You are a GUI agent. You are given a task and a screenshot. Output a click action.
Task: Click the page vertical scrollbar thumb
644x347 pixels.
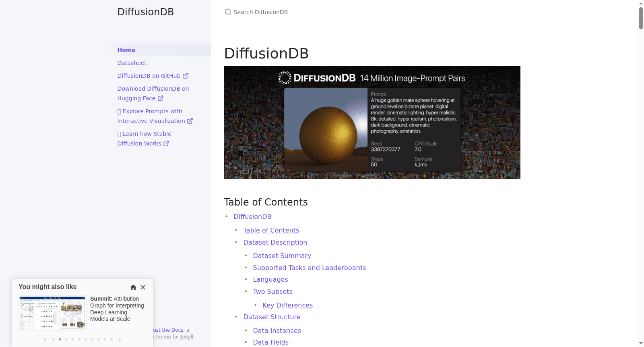[x=641, y=18]
